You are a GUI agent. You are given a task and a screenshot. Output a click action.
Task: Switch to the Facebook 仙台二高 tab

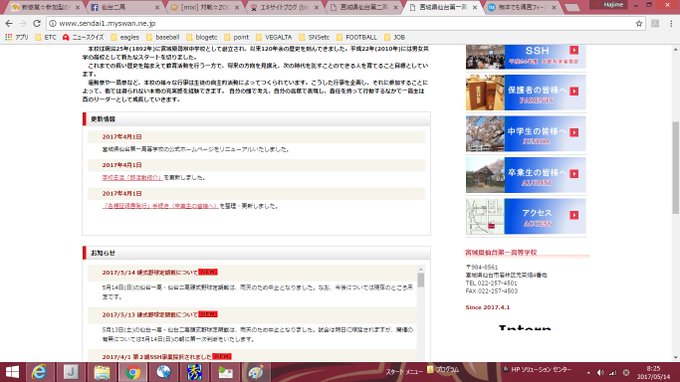pyautogui.click(x=123, y=7)
